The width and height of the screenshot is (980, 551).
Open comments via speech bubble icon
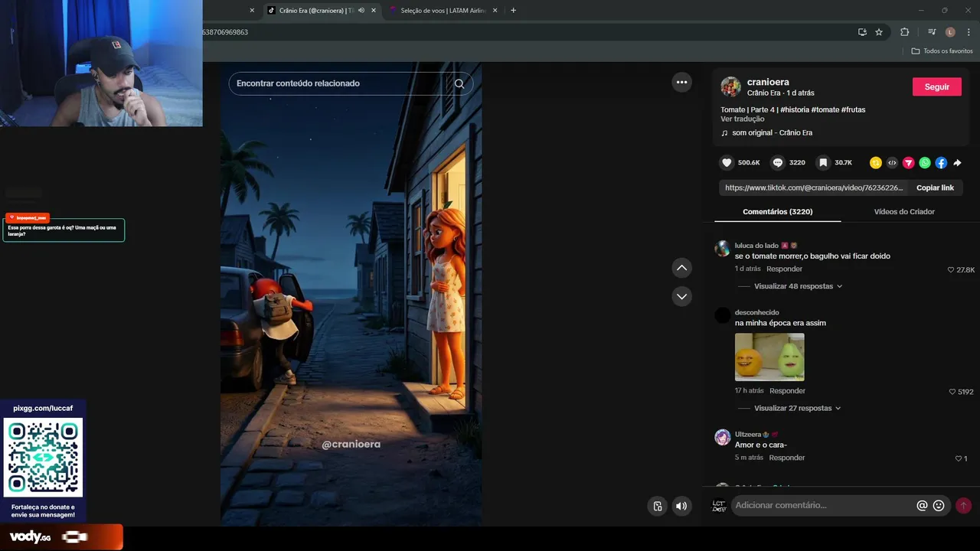pos(778,163)
